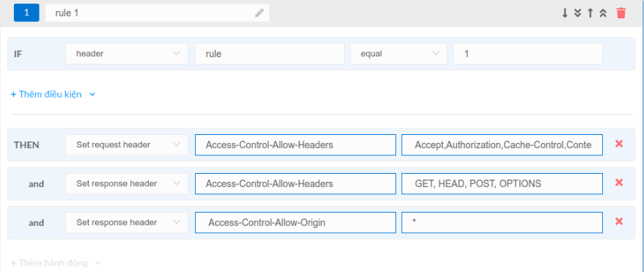Click + Thêm hành động link

pyautogui.click(x=49, y=263)
